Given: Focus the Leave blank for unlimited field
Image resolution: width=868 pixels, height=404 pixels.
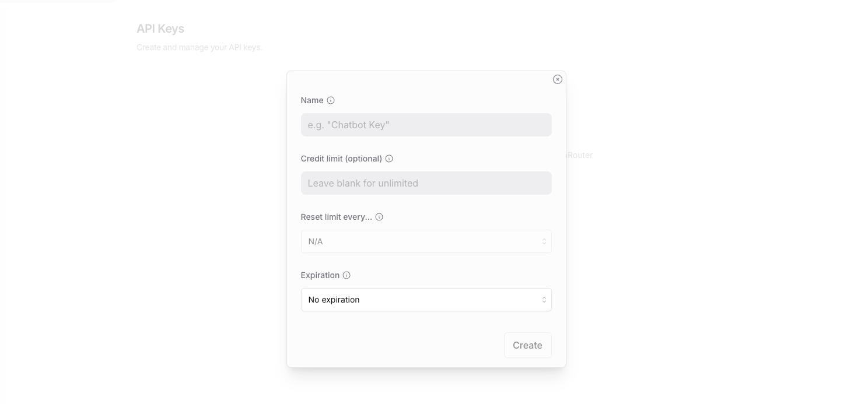Looking at the screenshot, I should (426, 183).
